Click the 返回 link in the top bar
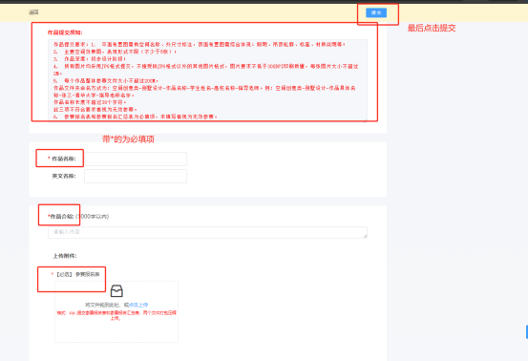 tap(34, 12)
